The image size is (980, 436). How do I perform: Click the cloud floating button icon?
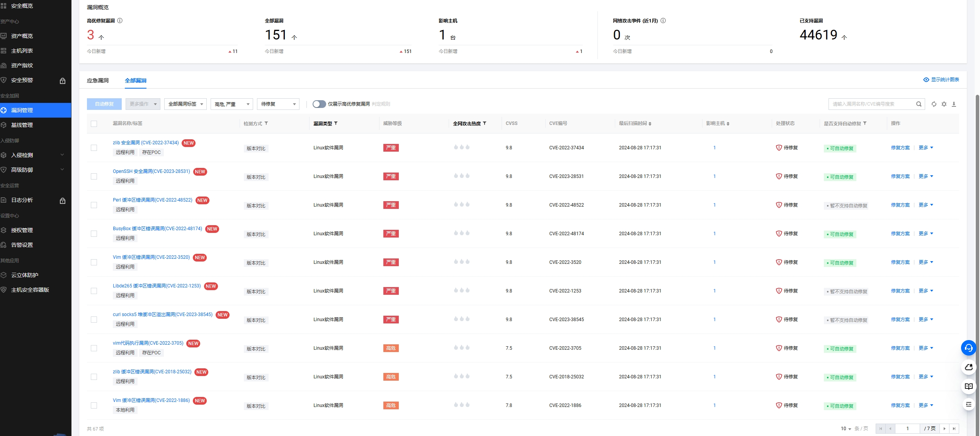pos(968,367)
